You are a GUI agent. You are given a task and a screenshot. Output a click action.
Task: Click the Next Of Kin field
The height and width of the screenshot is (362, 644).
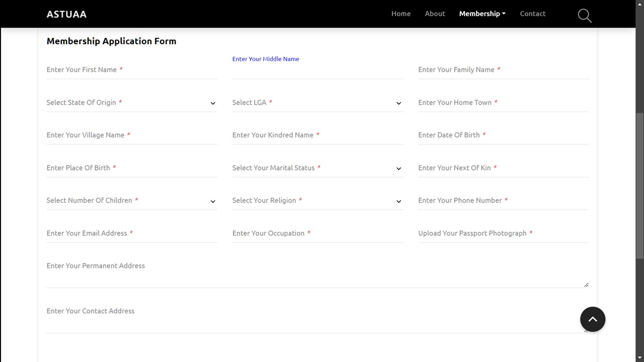[503, 168]
